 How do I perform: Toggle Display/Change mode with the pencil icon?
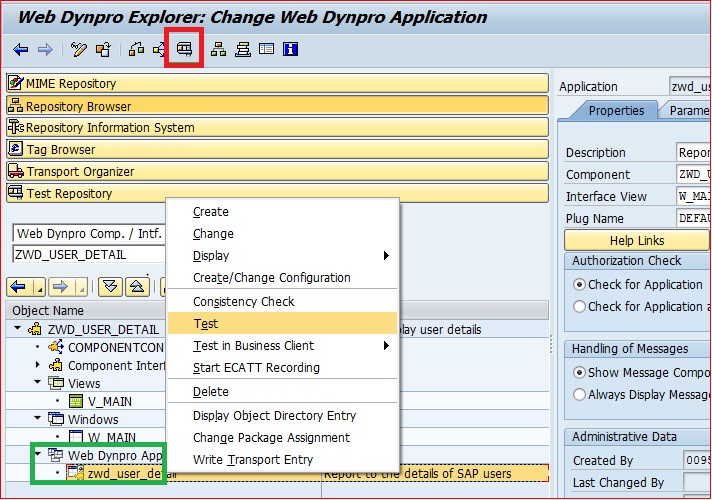(79, 49)
